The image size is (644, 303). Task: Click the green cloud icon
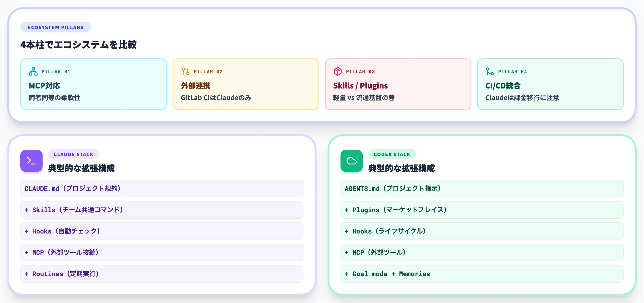[x=352, y=161]
